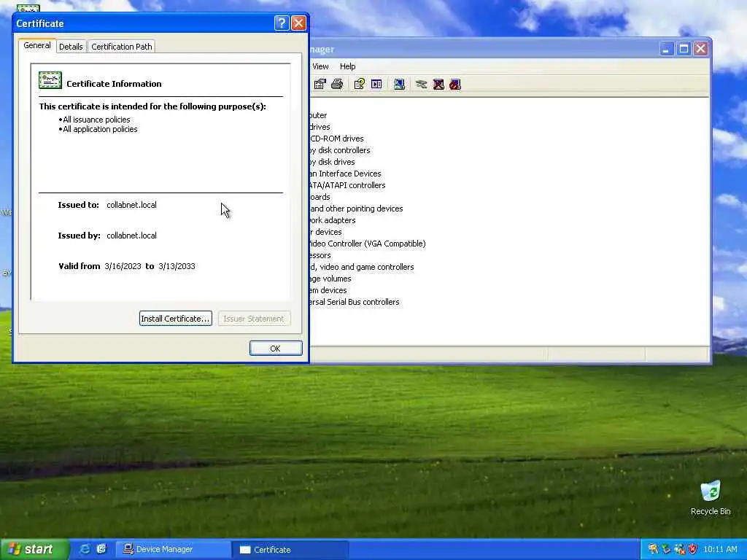The image size is (747, 560).
Task: Click the expiry date 3/13/2033
Action: [177, 266]
